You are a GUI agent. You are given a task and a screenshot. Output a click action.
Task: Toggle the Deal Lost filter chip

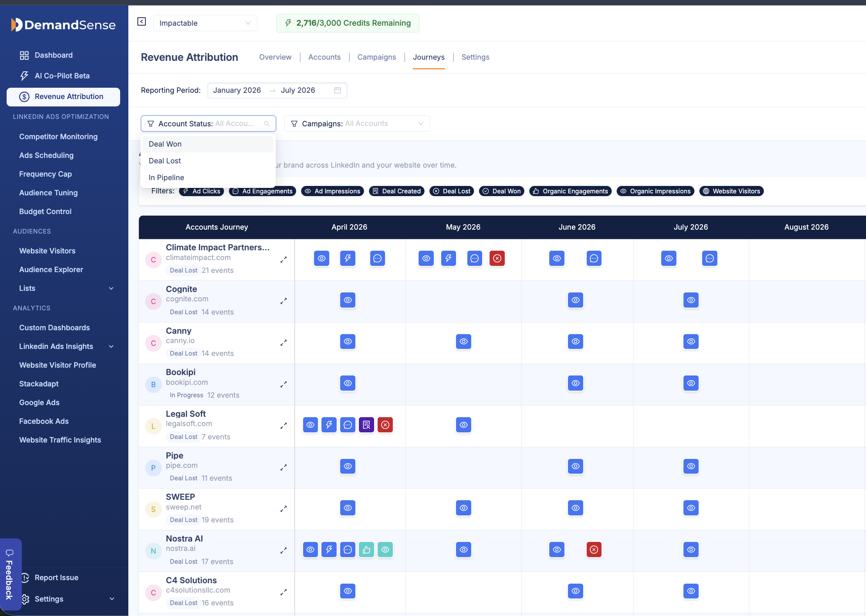click(452, 191)
